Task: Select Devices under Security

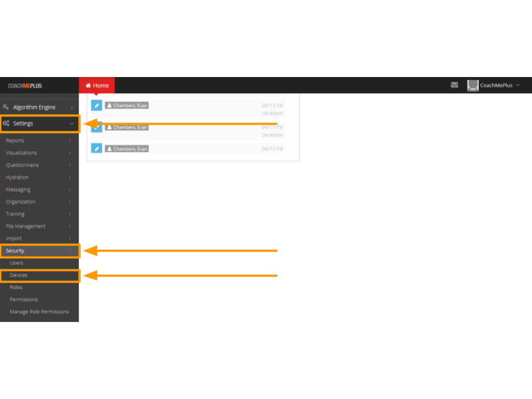Action: pyautogui.click(x=18, y=275)
